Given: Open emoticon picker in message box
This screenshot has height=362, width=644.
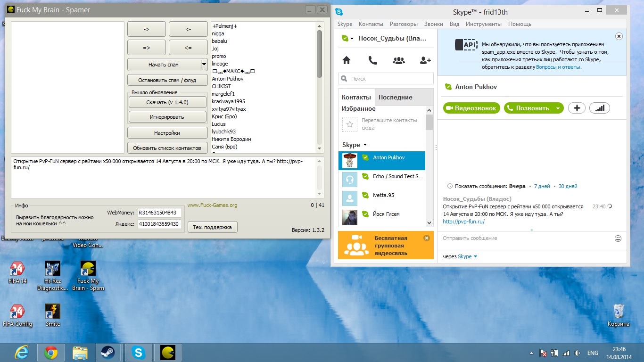Looking at the screenshot, I should pos(618,239).
